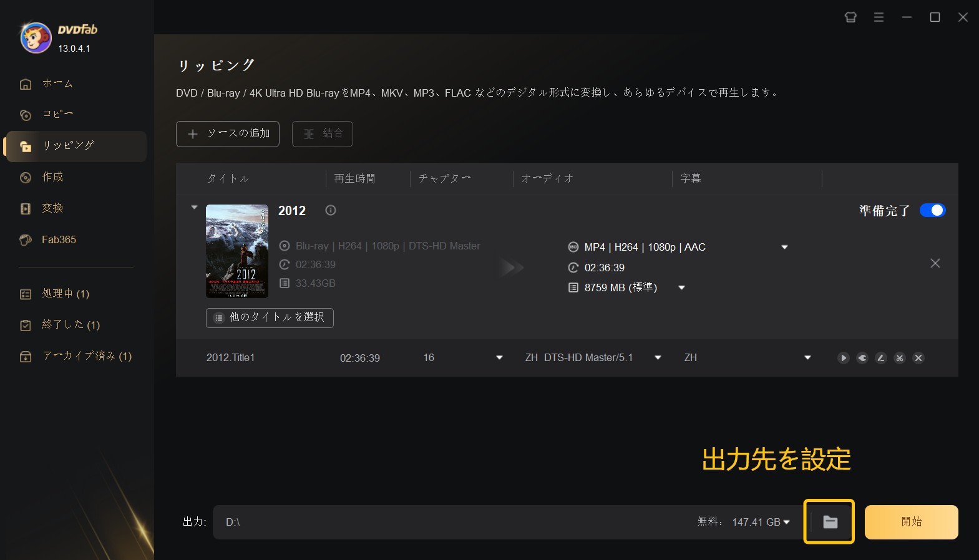The image size is (979, 560).
Task: Toggle the 準備完了 ready switch
Action: coord(933,210)
